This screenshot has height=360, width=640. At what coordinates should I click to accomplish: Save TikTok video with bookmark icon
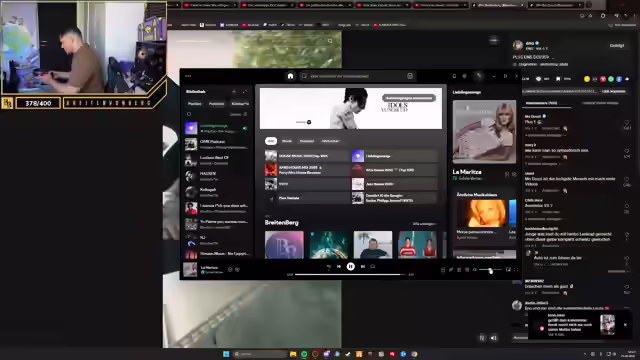558,79
